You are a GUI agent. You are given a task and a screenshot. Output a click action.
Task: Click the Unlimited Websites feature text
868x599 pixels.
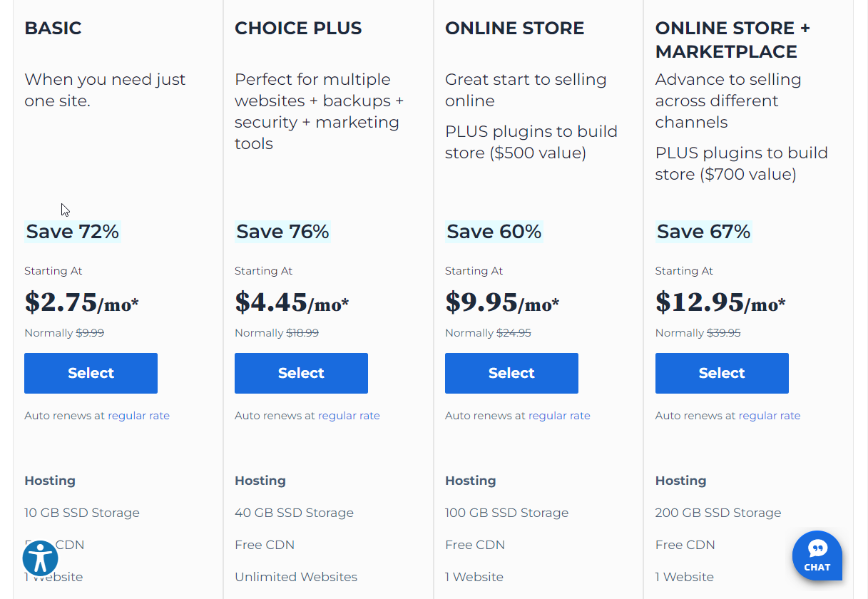click(296, 577)
